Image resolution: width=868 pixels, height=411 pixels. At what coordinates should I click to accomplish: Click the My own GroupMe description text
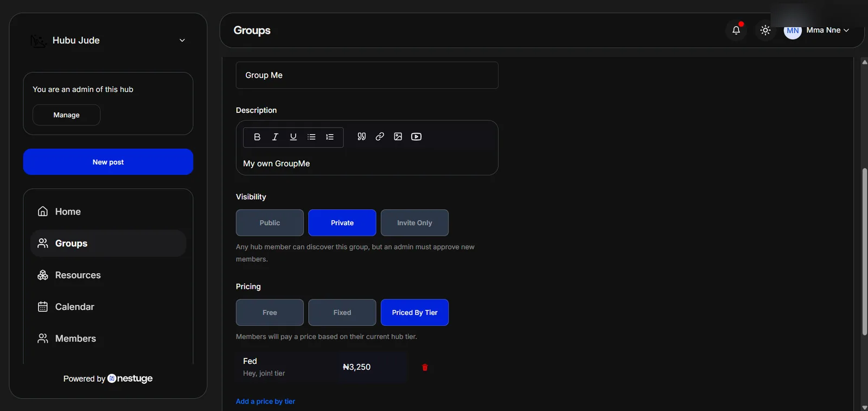click(276, 163)
